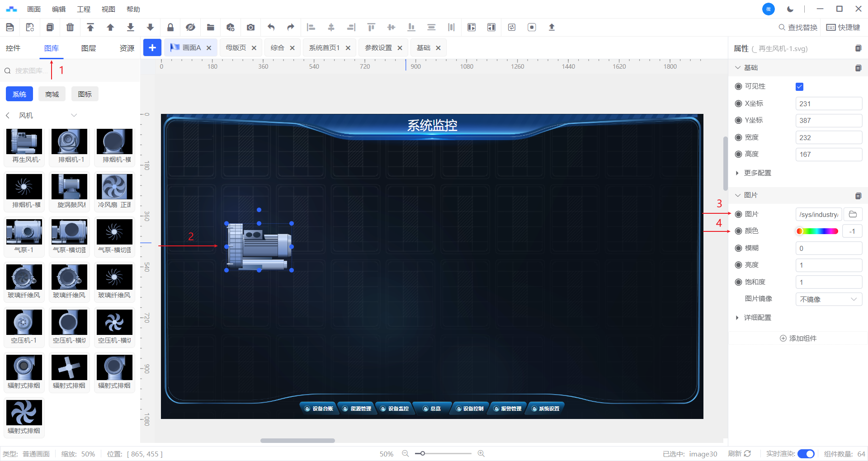Image resolution: width=868 pixels, height=461 pixels.
Task: Click the delete trash icon
Action: (70, 28)
